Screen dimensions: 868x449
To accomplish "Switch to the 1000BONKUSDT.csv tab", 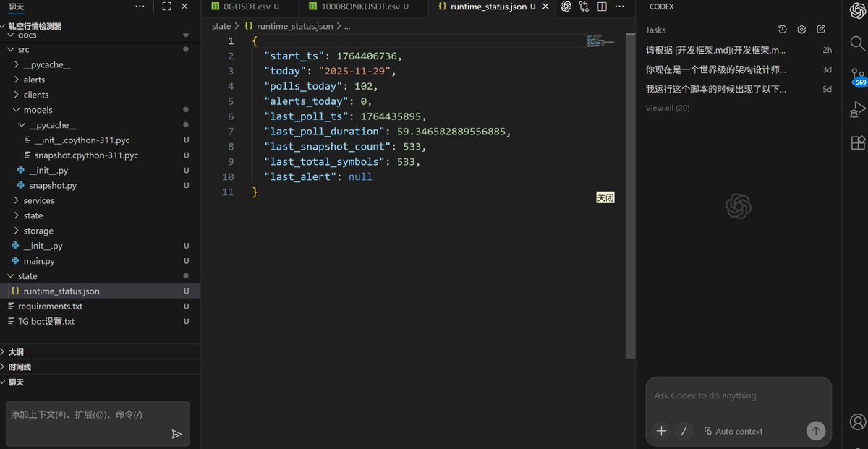I will click(x=364, y=7).
